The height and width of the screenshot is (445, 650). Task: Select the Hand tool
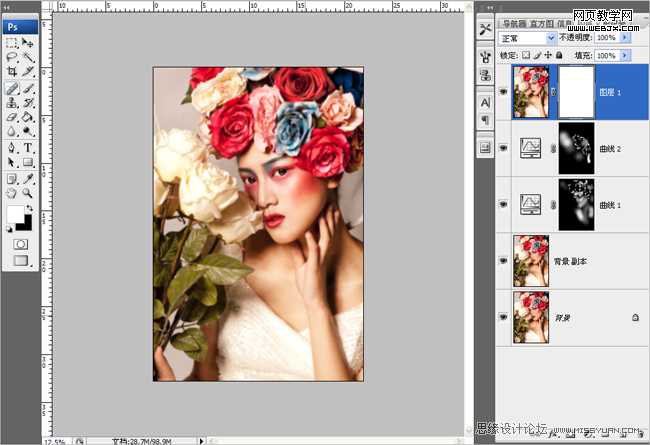[x=12, y=191]
